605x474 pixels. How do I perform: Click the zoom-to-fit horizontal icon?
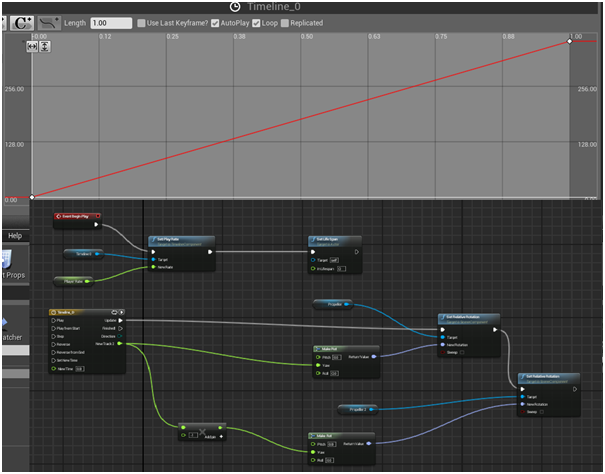tap(32, 47)
